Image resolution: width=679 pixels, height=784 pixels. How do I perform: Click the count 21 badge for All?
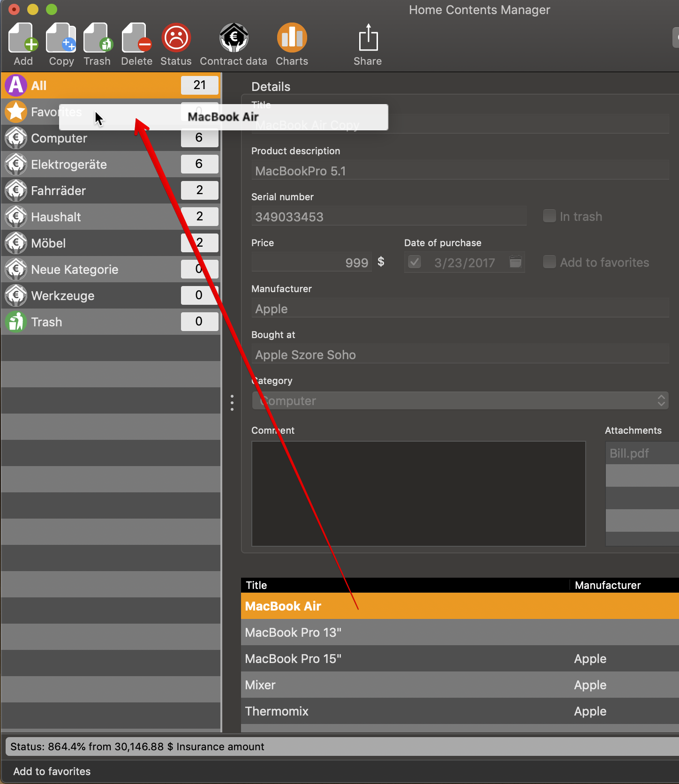[200, 85]
